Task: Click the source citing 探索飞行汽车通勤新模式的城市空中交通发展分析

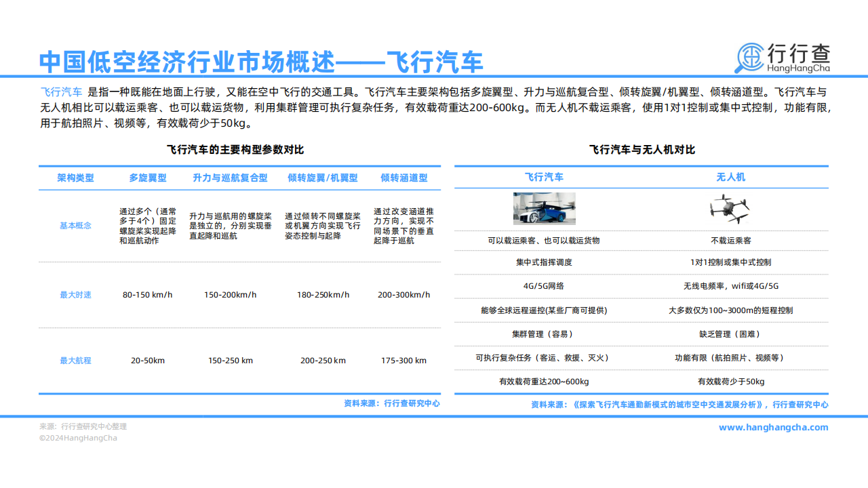Action: 679,405
